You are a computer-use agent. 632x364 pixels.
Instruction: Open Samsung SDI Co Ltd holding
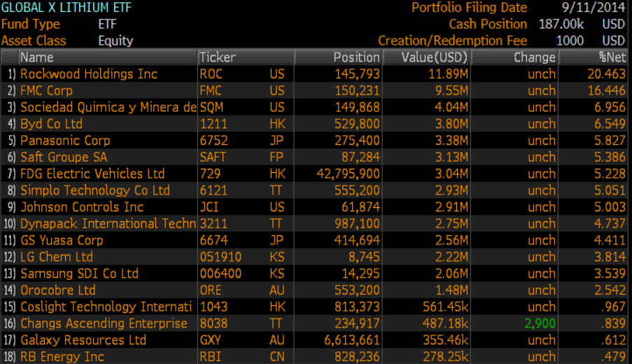click(79, 273)
